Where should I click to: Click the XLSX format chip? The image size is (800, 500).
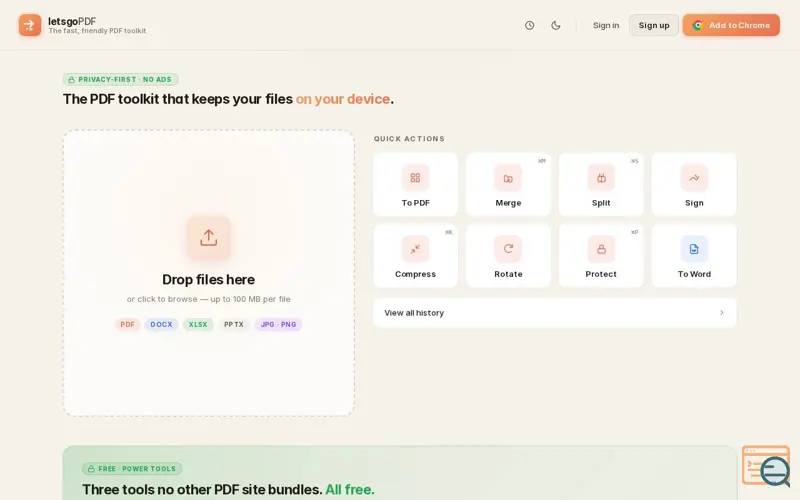point(198,324)
